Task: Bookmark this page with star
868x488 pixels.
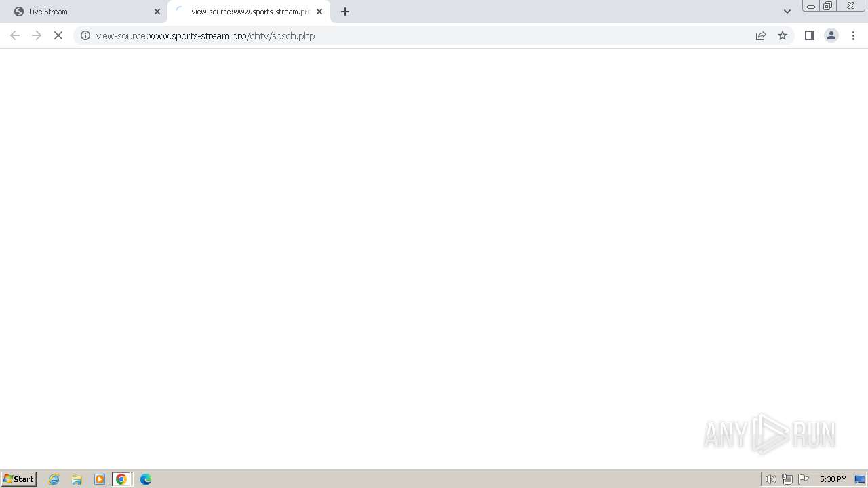Action: coord(783,35)
